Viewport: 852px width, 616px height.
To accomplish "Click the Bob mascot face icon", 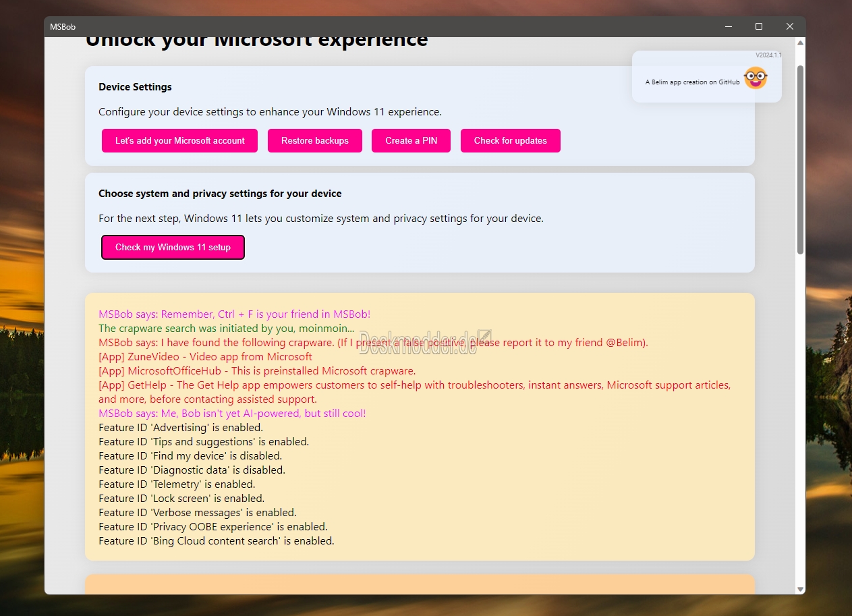I will [755, 79].
